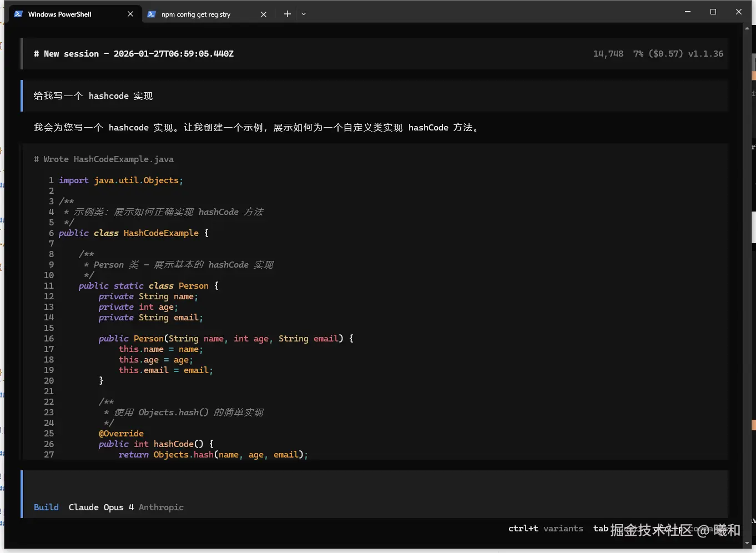The width and height of the screenshot is (756, 553).
Task: Click the token count 14,748
Action: coord(608,54)
